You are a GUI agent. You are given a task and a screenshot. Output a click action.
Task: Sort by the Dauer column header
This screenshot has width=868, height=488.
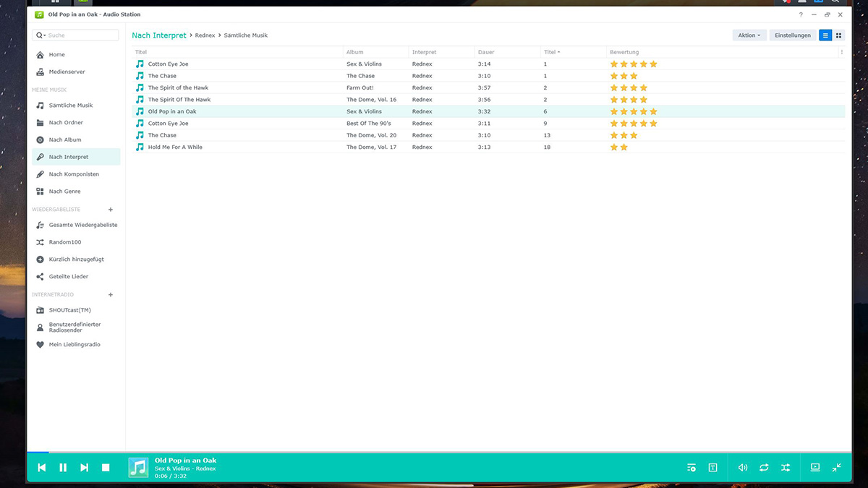pos(507,52)
